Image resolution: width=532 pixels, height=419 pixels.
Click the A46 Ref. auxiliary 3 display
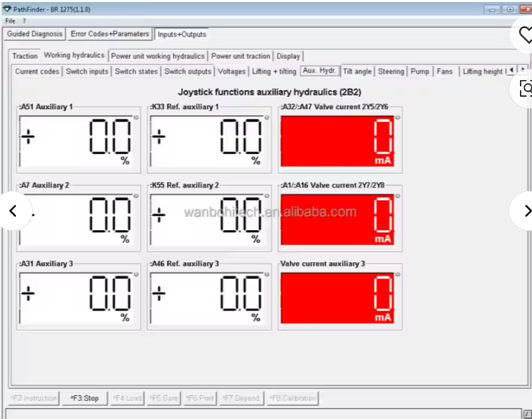click(x=207, y=298)
